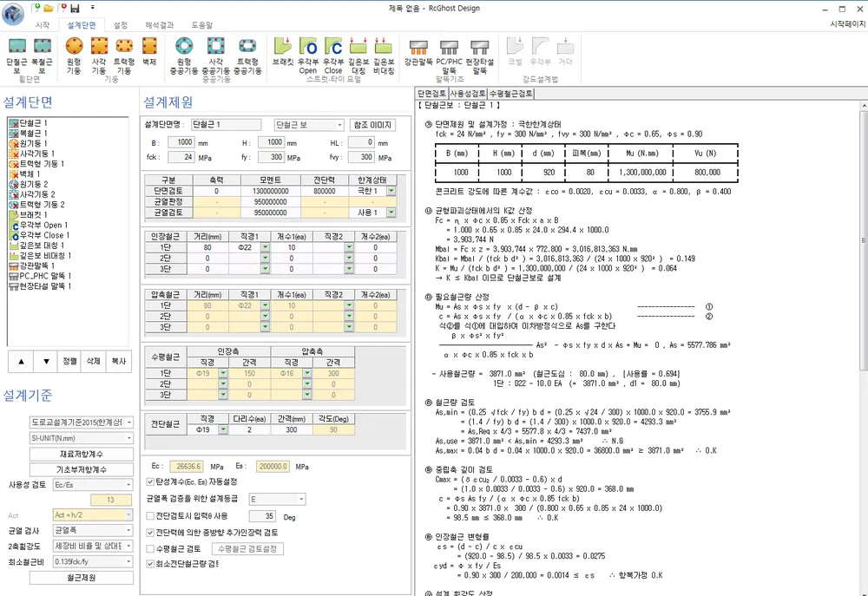Select PC_PHC 말뚝 1 in section list
The width and height of the screenshot is (868, 596).
(x=45, y=276)
